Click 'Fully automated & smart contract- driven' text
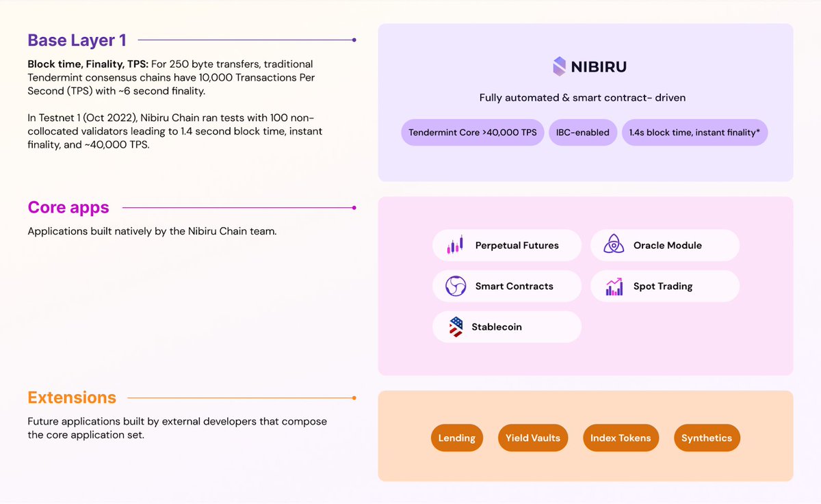Image resolution: width=821 pixels, height=504 pixels. pyautogui.click(x=582, y=98)
